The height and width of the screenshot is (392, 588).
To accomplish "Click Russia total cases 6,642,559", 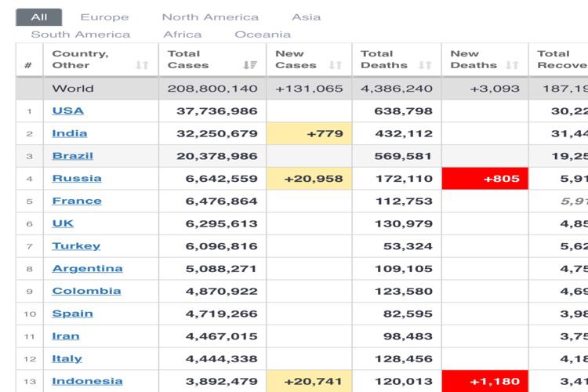I will (222, 179).
